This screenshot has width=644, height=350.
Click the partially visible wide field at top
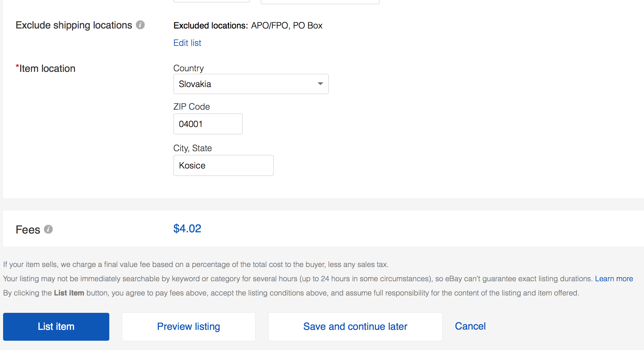[x=320, y=2]
